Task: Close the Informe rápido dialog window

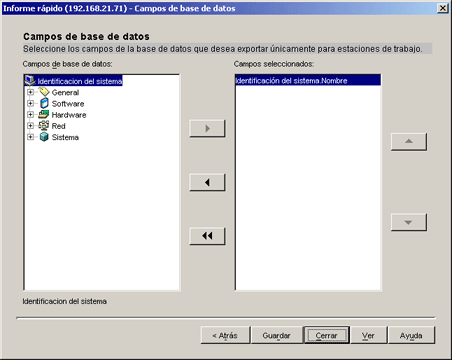Action: [x=443, y=8]
